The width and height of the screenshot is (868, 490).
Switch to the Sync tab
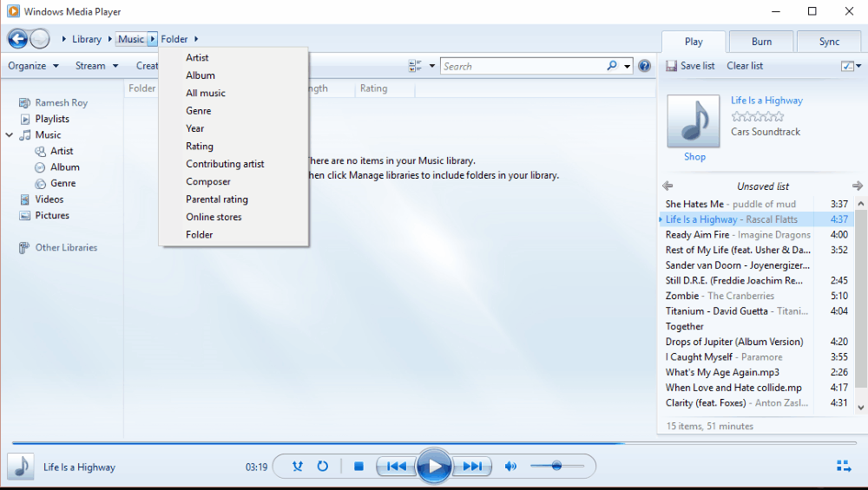[x=829, y=42]
